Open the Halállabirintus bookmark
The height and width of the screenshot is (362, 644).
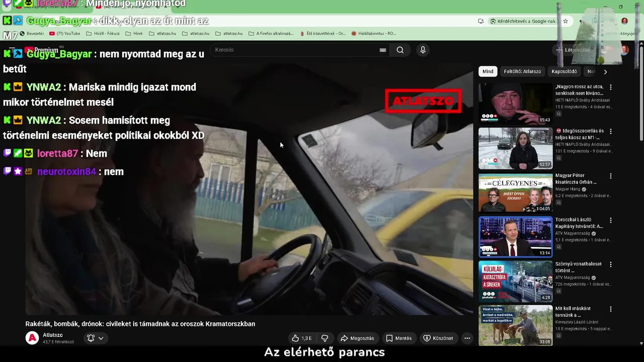click(x=374, y=34)
